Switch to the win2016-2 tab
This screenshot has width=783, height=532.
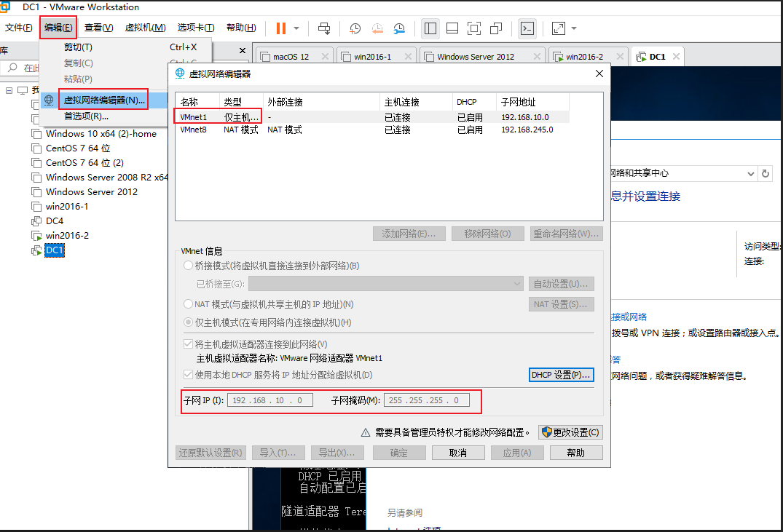tap(584, 56)
